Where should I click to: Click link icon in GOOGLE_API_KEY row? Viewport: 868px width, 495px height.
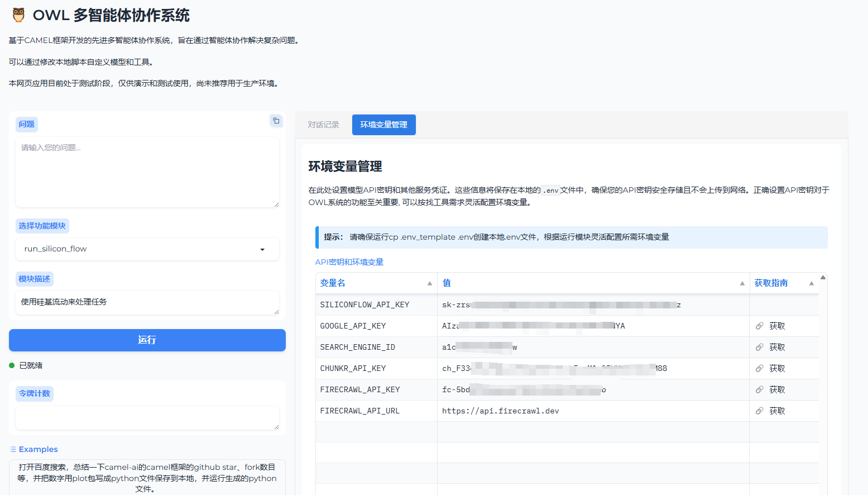tap(759, 326)
